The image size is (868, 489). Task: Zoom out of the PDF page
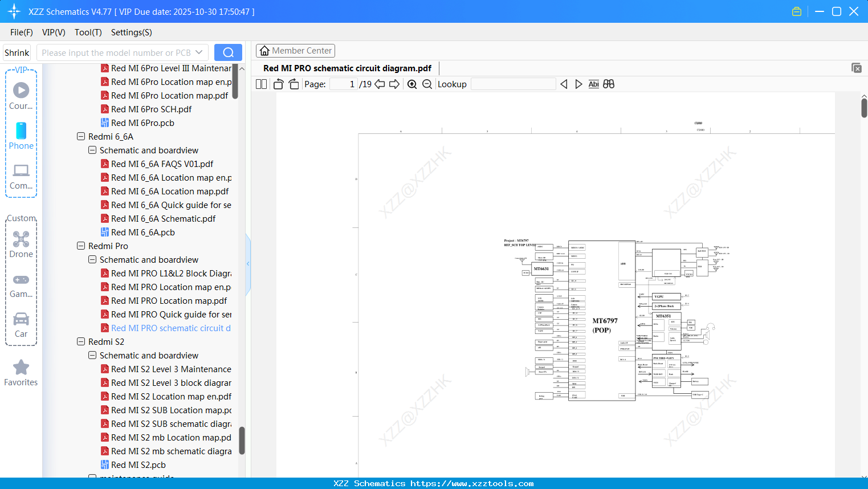point(427,84)
